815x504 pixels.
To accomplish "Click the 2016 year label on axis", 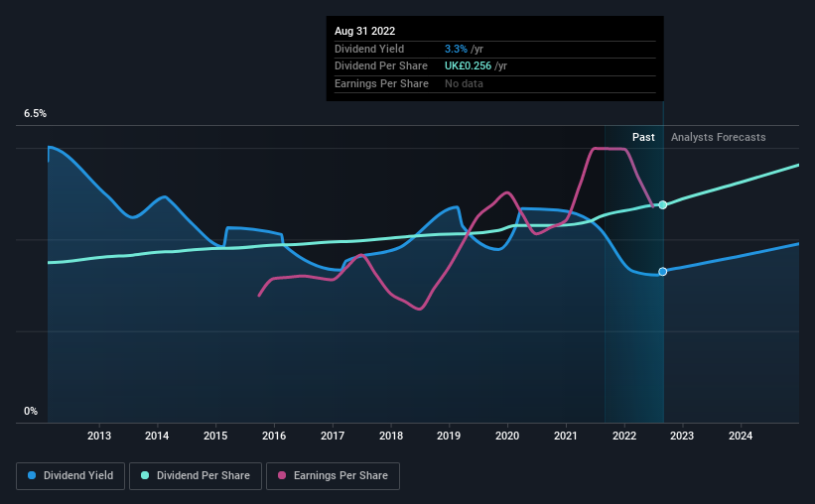I will (x=274, y=436).
